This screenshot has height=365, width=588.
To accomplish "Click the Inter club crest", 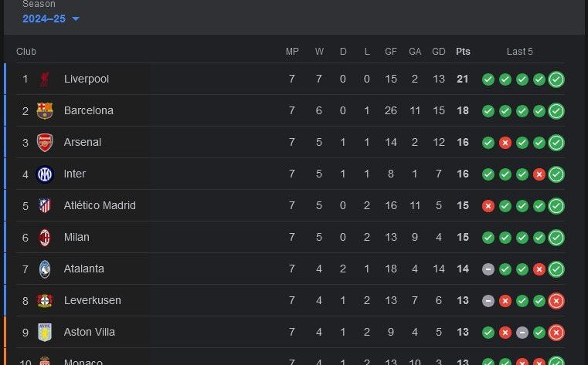I will [x=45, y=174].
